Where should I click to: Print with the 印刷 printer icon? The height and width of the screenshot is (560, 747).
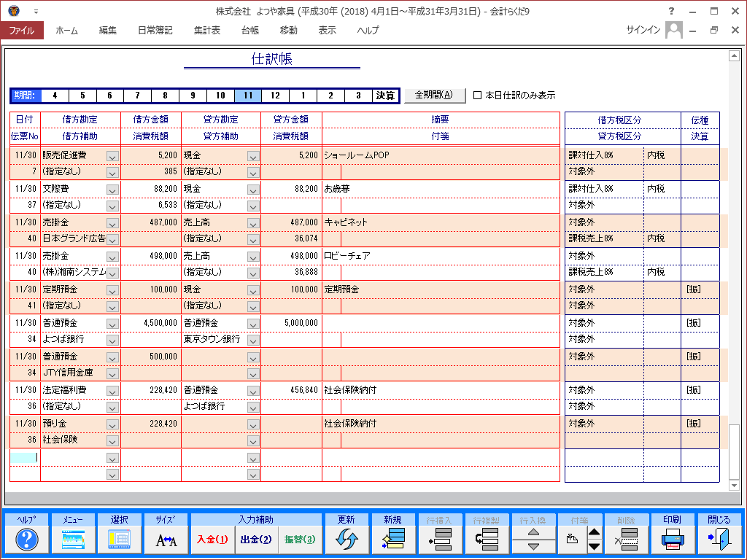[x=672, y=540]
